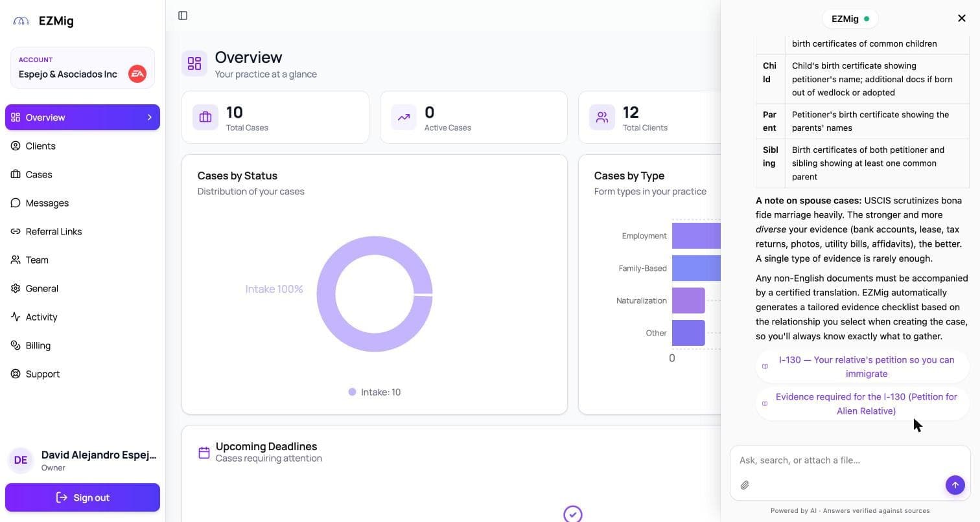Click the Total Clients people icon
980x522 pixels.
click(x=602, y=117)
